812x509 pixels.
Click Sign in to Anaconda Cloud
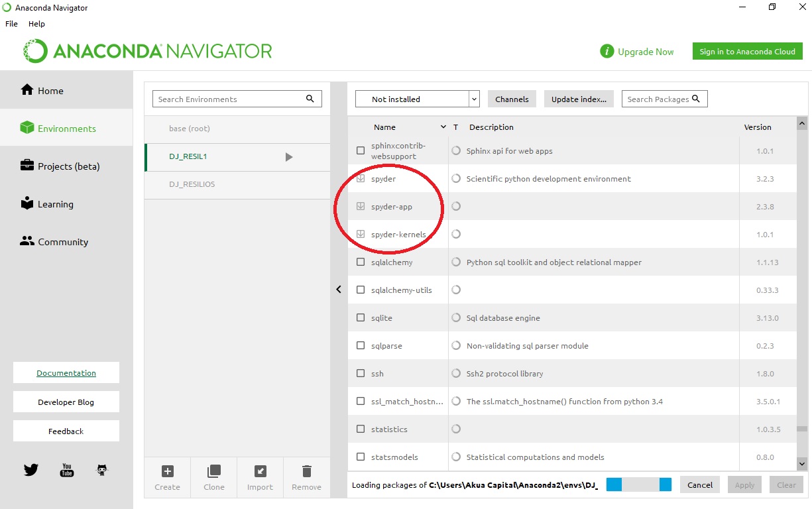click(x=747, y=51)
